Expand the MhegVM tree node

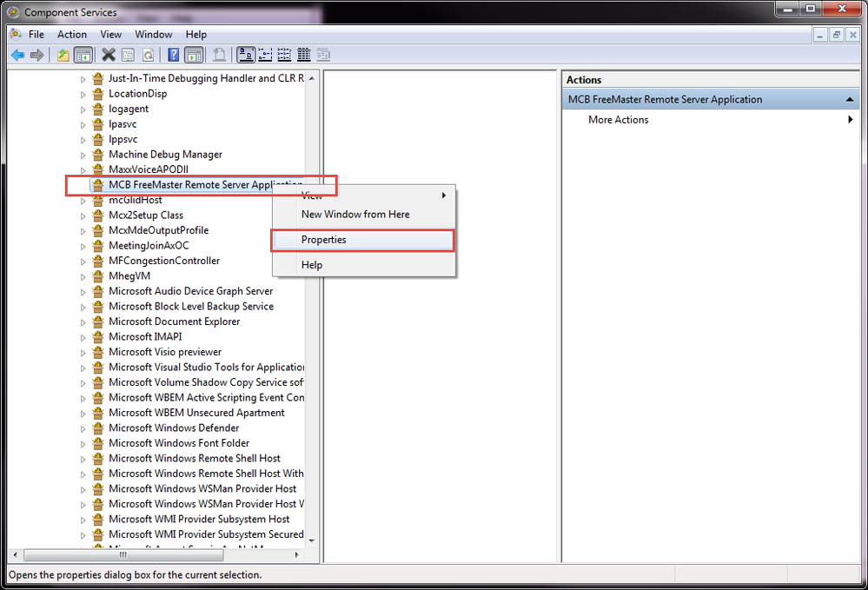pos(83,275)
